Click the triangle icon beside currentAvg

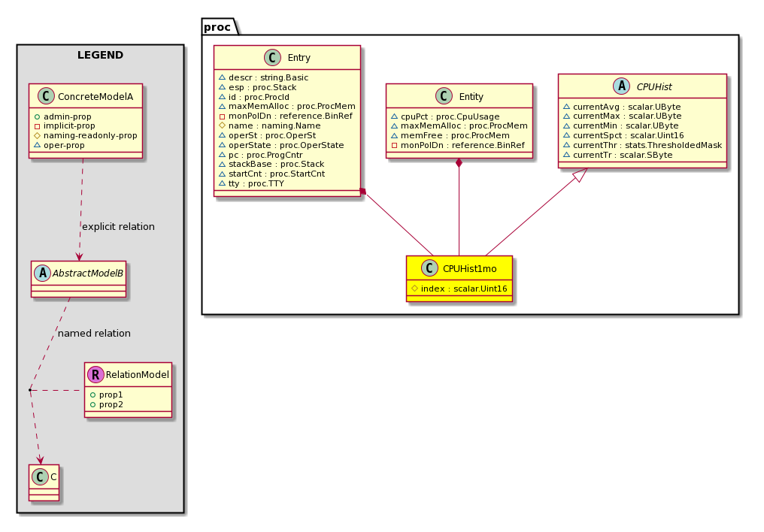[x=567, y=106]
